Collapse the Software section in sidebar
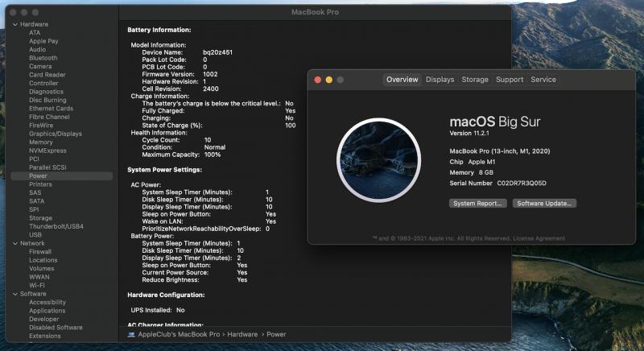The width and height of the screenshot is (644, 351). 15,294
